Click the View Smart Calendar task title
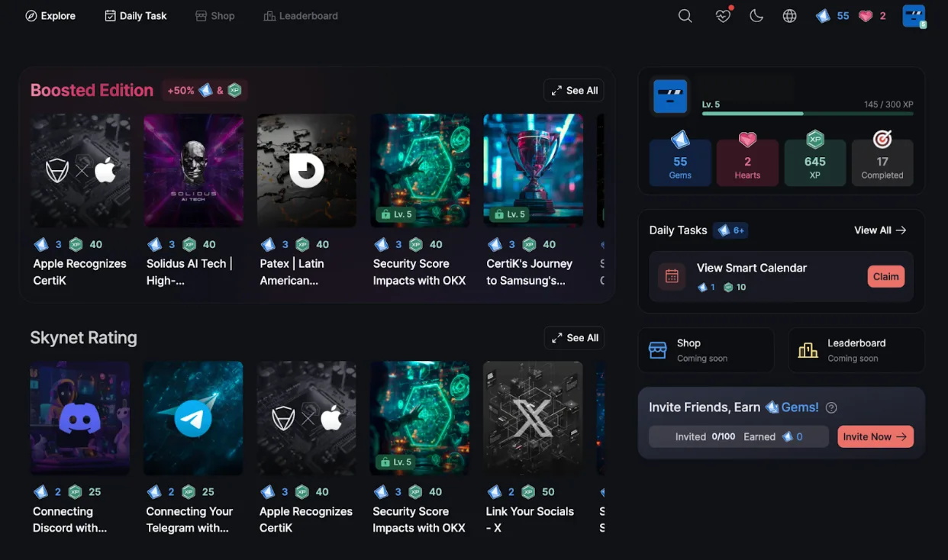Viewport: 948px width, 560px height. click(x=752, y=268)
